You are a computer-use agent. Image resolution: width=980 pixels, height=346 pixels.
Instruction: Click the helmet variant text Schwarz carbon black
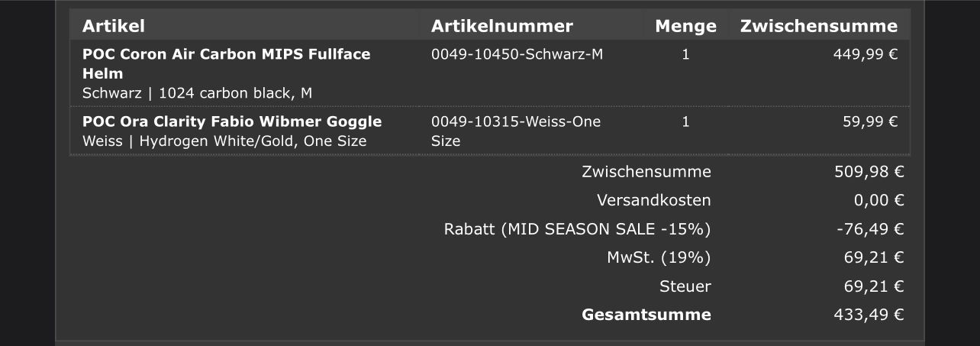[x=197, y=93]
